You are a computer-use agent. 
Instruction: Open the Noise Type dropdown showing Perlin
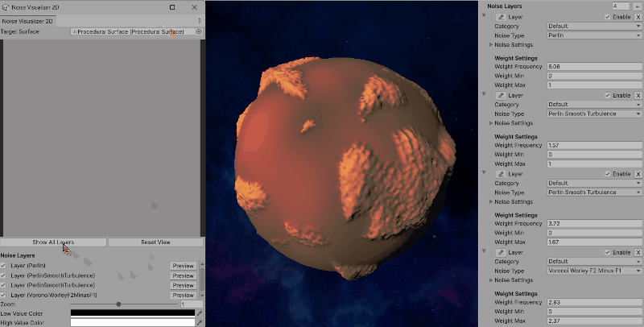point(594,35)
